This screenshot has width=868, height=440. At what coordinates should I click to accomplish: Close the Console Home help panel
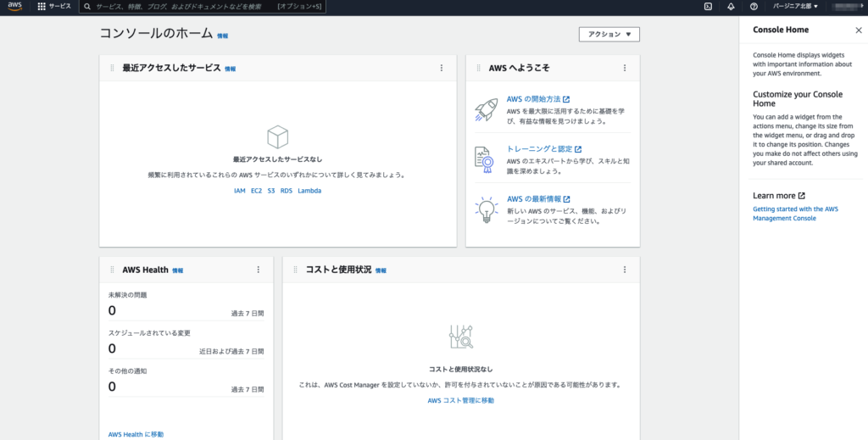pyautogui.click(x=858, y=30)
